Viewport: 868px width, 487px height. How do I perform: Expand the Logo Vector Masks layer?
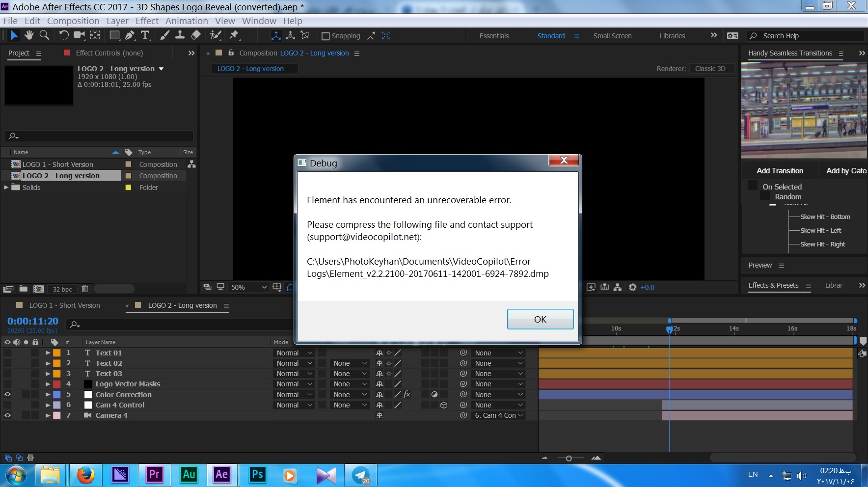coord(48,384)
